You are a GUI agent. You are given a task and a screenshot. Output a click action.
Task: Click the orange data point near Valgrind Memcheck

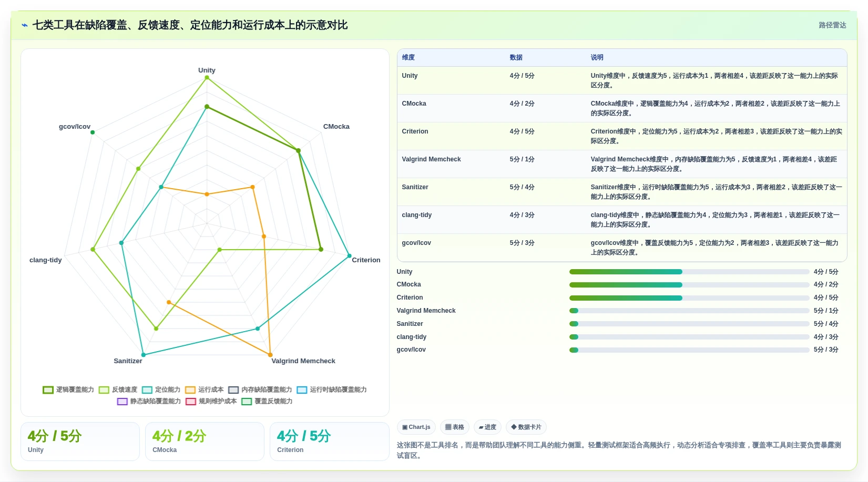[270, 355]
